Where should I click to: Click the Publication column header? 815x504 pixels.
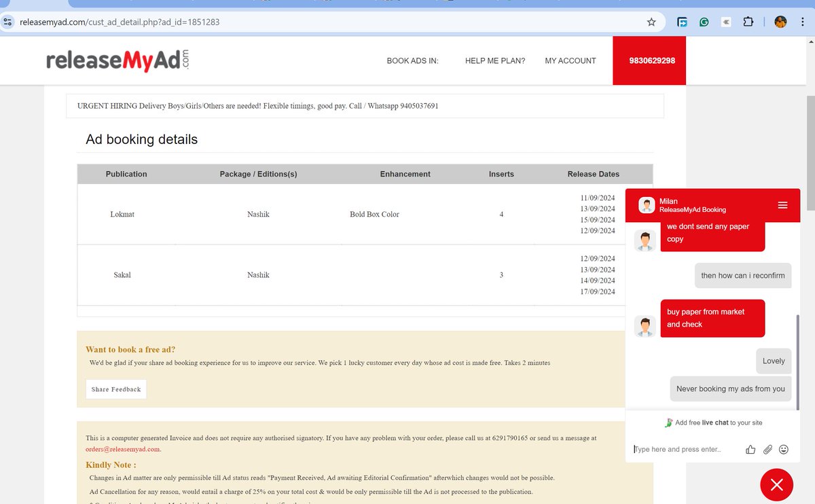coord(126,174)
